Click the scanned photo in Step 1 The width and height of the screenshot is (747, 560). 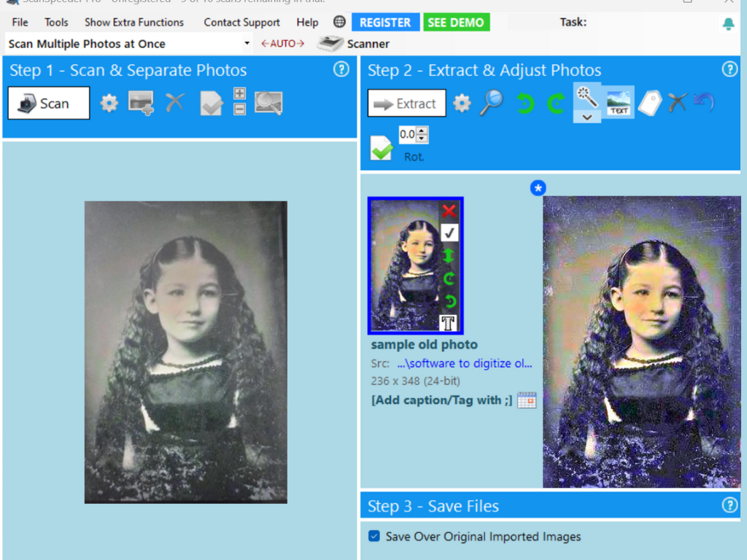click(186, 352)
